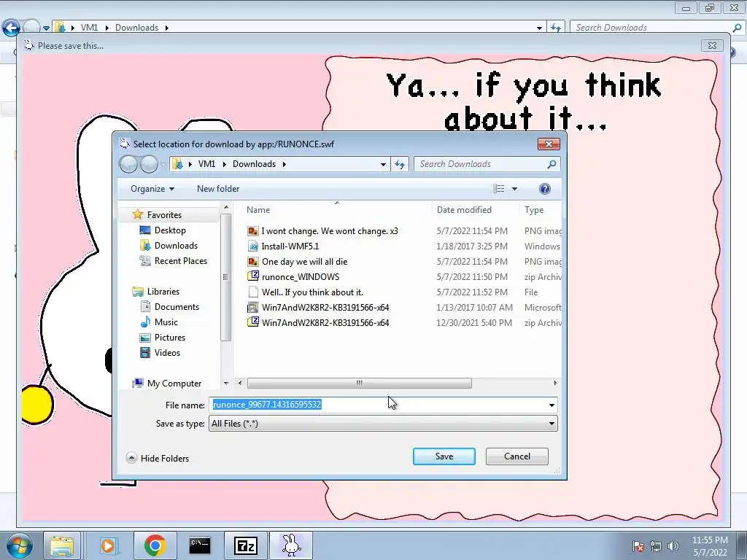Click the horizontal scrollbar thumb in file list
Screen dimensions: 747x560
point(359,384)
